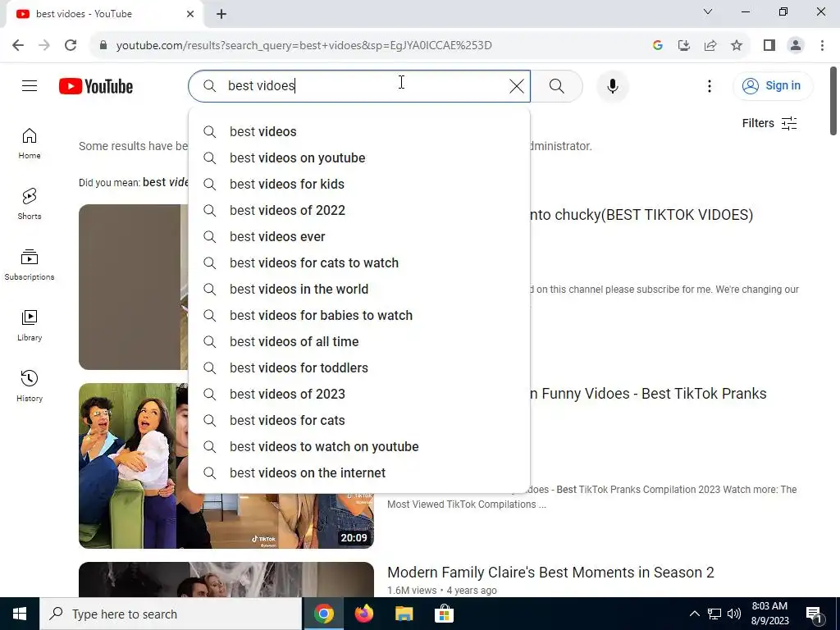Go back with the browser back arrow
Image resolution: width=840 pixels, height=630 pixels.
click(18, 45)
